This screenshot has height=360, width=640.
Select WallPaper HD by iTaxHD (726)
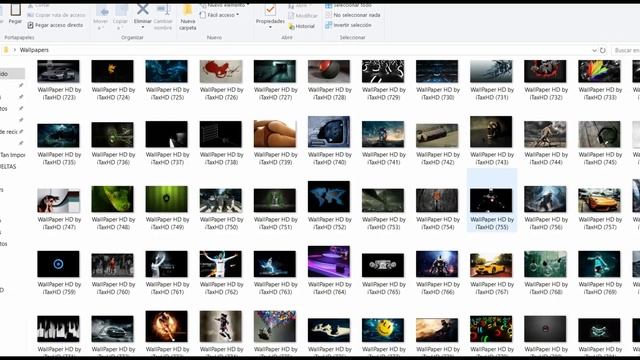tap(221, 80)
